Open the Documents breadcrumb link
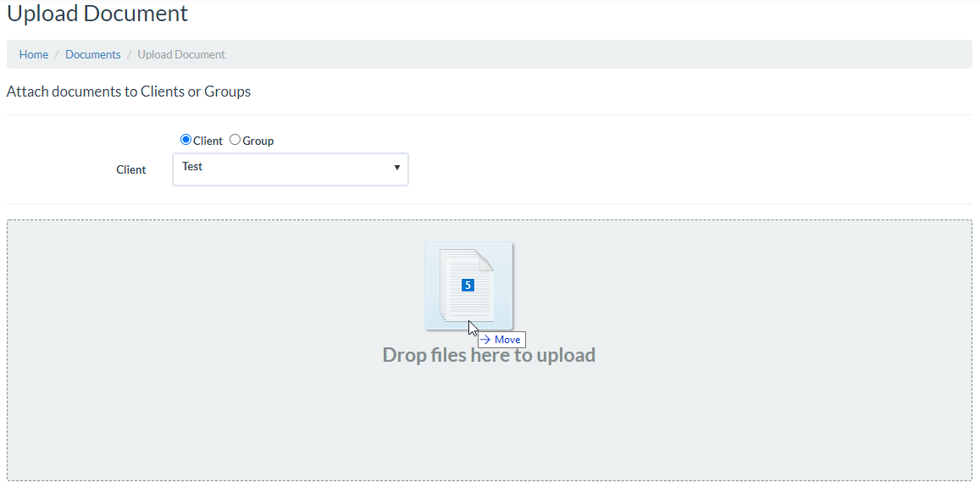The width and height of the screenshot is (980, 488). pos(93,54)
